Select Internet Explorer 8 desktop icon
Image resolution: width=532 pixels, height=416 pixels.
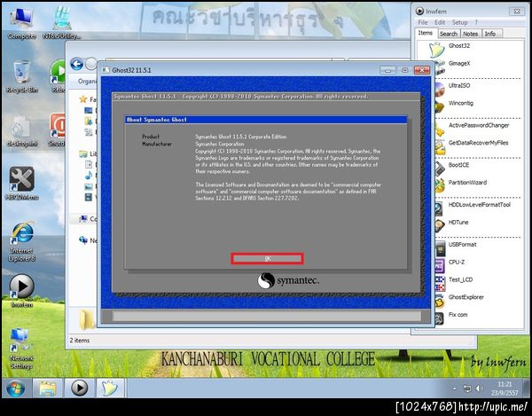coord(22,241)
